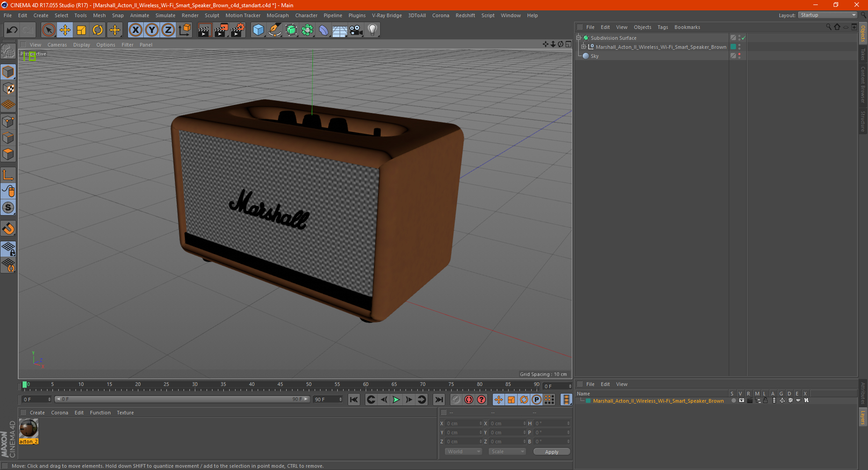Select the Sky object

pos(594,56)
